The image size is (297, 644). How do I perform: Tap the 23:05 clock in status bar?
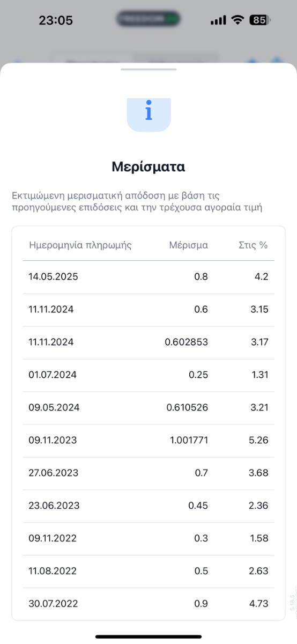tap(56, 20)
